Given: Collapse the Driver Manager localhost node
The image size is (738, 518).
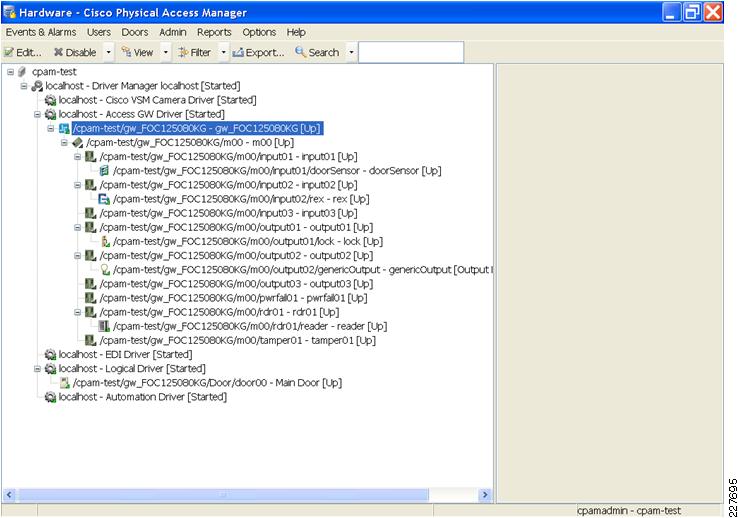Looking at the screenshot, I should coord(24,86).
